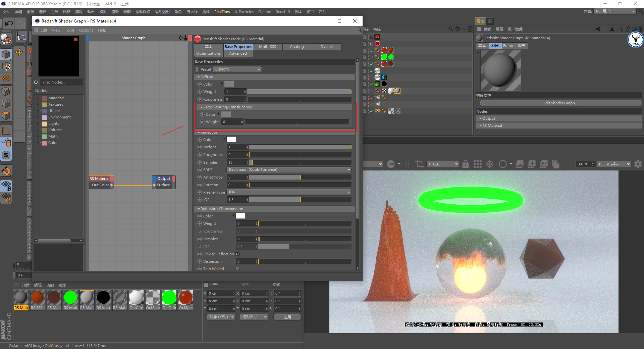
Task: Click the Locked Workplane grid icon
Action: tap(6, 186)
